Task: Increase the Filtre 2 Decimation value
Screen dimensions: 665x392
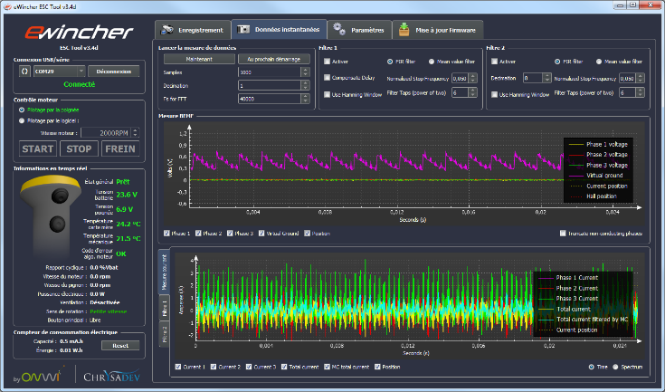Action: 547,76
